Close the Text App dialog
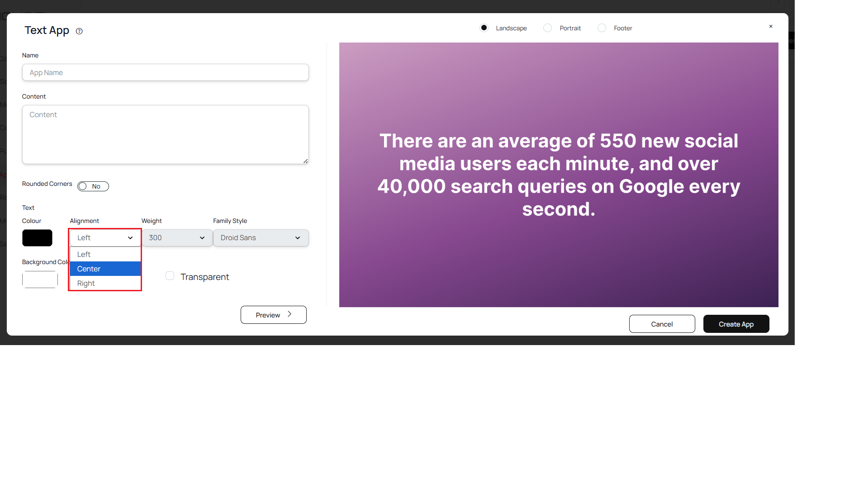 point(771,27)
